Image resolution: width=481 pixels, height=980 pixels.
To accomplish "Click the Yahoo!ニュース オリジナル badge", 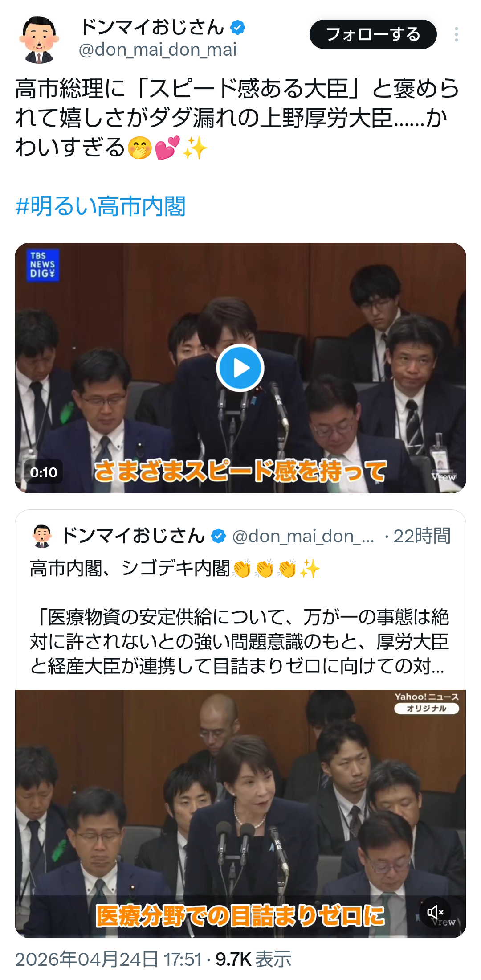I will click(x=426, y=703).
